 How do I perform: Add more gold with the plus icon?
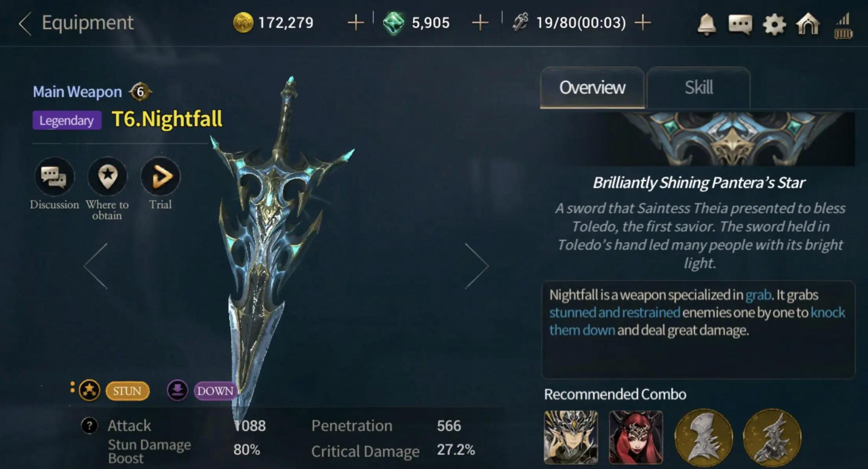coord(356,23)
